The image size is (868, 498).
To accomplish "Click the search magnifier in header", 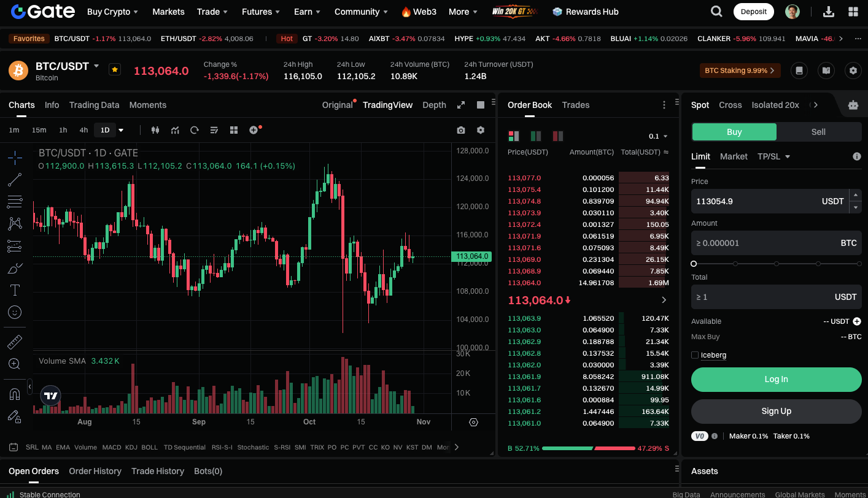I will tap(716, 12).
